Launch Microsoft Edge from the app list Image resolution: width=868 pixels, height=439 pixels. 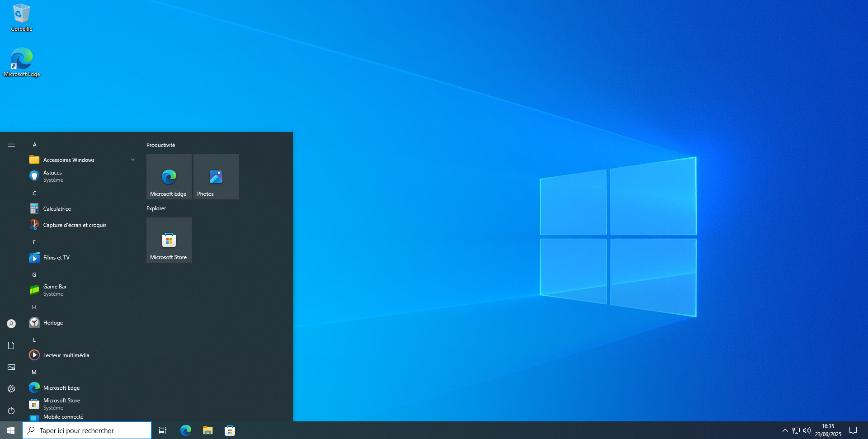pos(82,387)
